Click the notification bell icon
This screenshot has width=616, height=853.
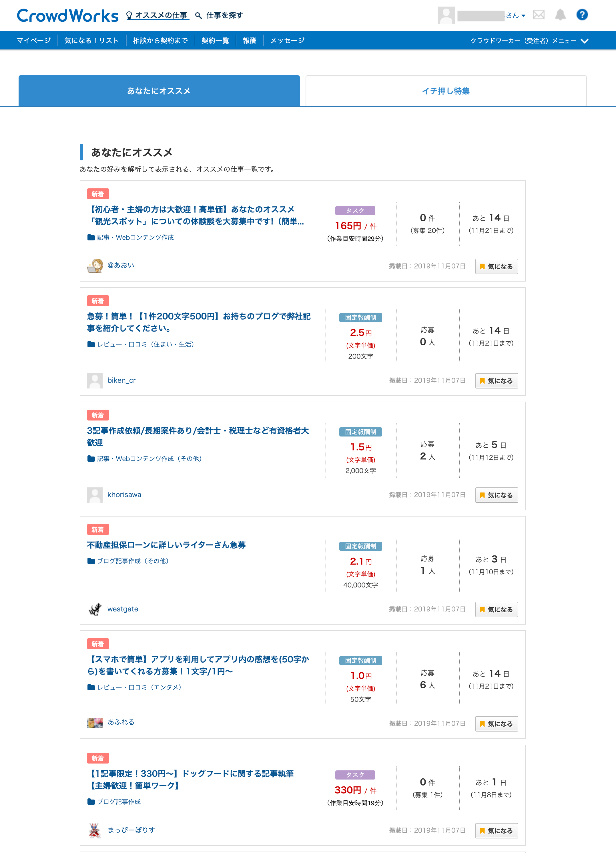pyautogui.click(x=560, y=15)
